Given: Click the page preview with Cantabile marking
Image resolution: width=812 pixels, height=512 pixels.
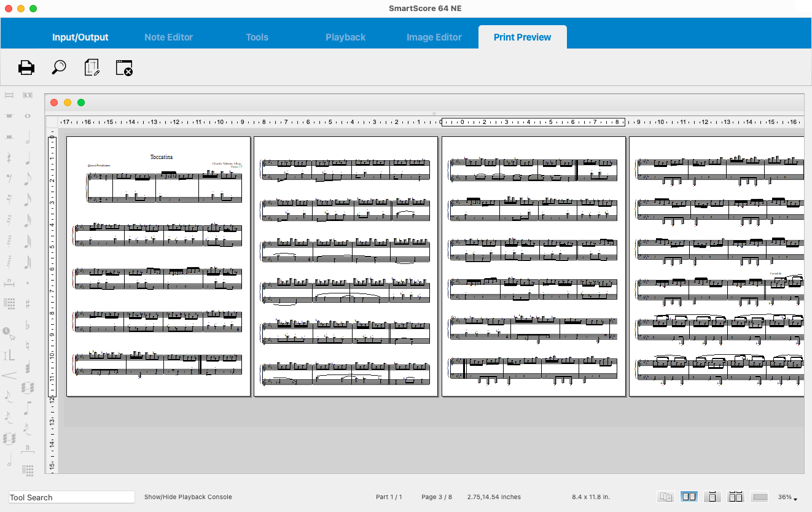Looking at the screenshot, I should [x=716, y=266].
